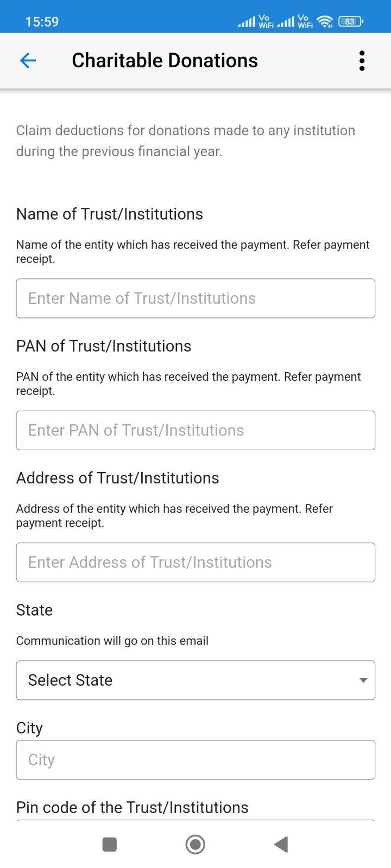
Task: Tap the Pin code of the Trust/Institutions label
Action: 133,807
